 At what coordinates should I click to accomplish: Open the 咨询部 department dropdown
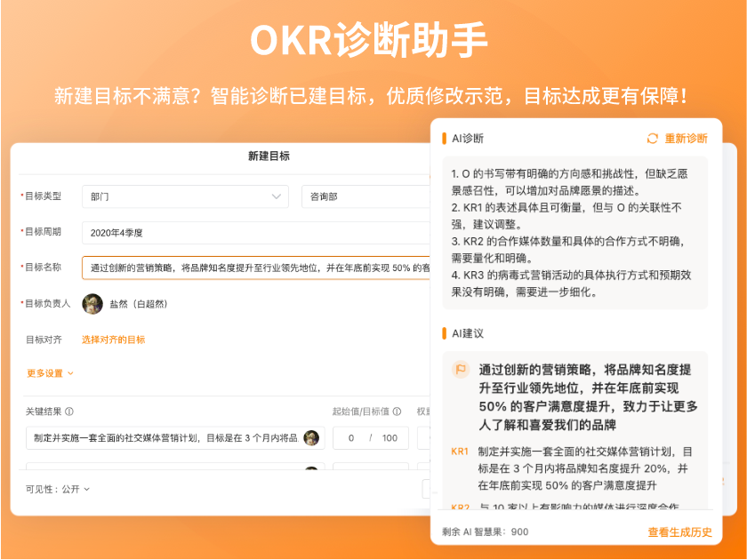pos(365,196)
